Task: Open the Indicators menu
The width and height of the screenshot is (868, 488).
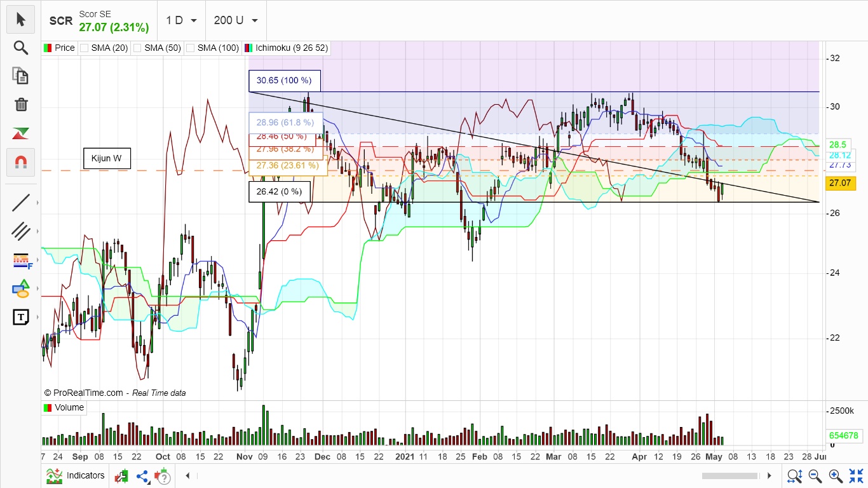Action: pyautogui.click(x=75, y=475)
